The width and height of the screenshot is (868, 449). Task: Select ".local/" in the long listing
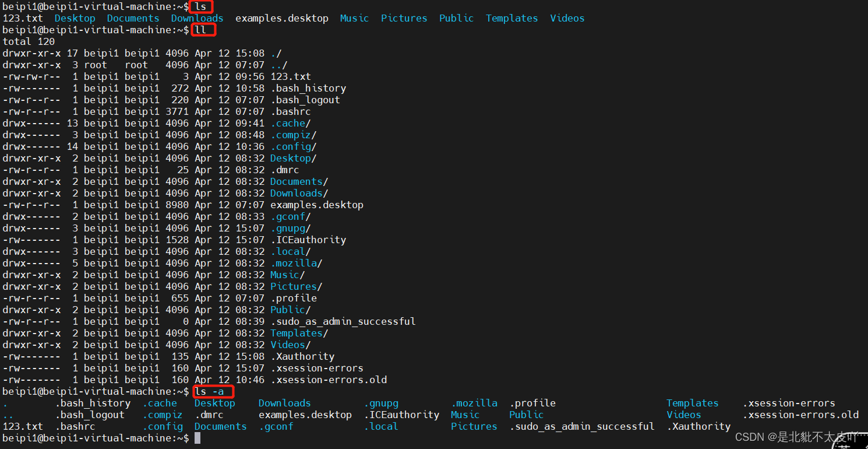tap(291, 251)
